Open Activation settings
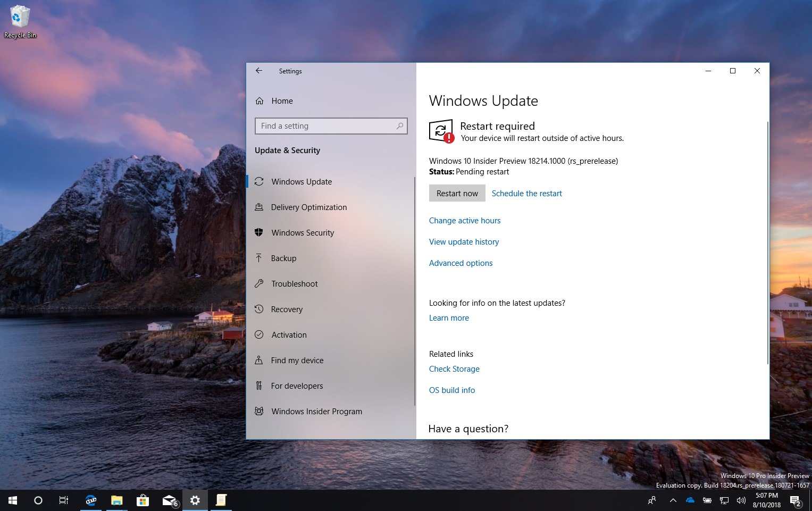This screenshot has width=812, height=511. coord(289,334)
